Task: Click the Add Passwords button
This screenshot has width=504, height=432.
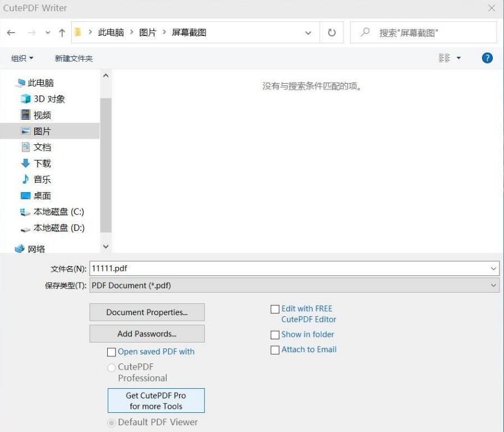Action: [147, 334]
